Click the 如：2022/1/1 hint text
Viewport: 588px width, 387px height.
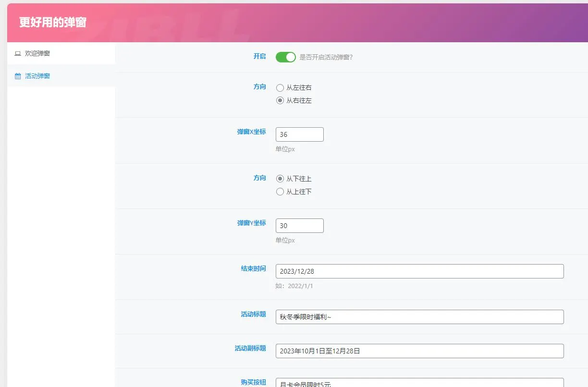[294, 286]
